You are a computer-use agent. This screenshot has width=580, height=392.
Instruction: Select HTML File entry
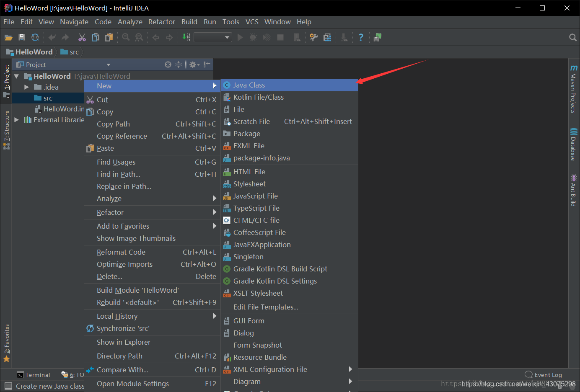290,172
